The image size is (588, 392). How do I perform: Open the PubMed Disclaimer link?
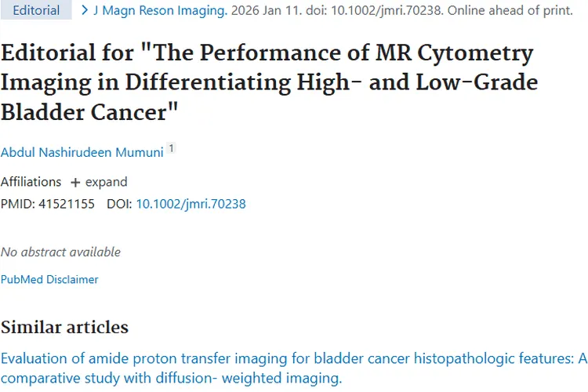(49, 279)
